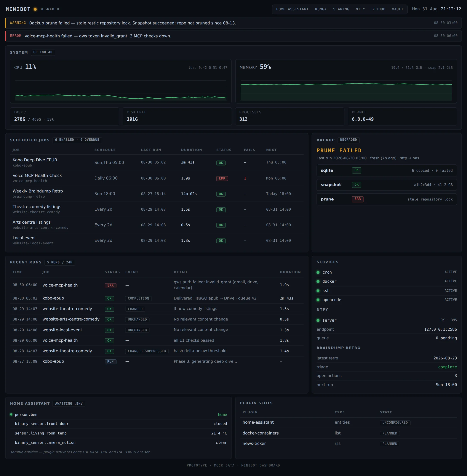Click the 6 ENABLED 0 OVERDUE badge
The image size is (467, 476).
pyautogui.click(x=77, y=140)
